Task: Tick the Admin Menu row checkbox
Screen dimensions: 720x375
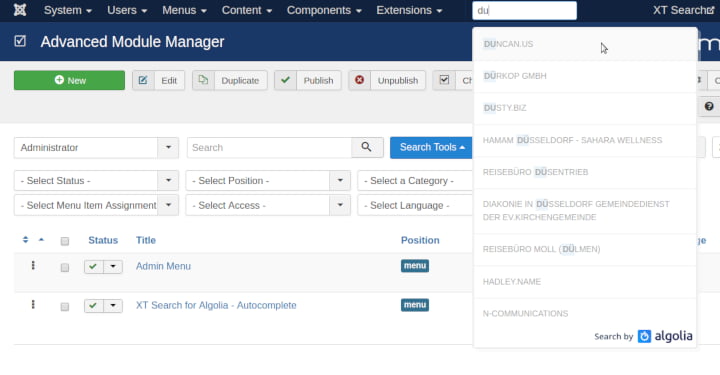Action: pyautogui.click(x=65, y=267)
